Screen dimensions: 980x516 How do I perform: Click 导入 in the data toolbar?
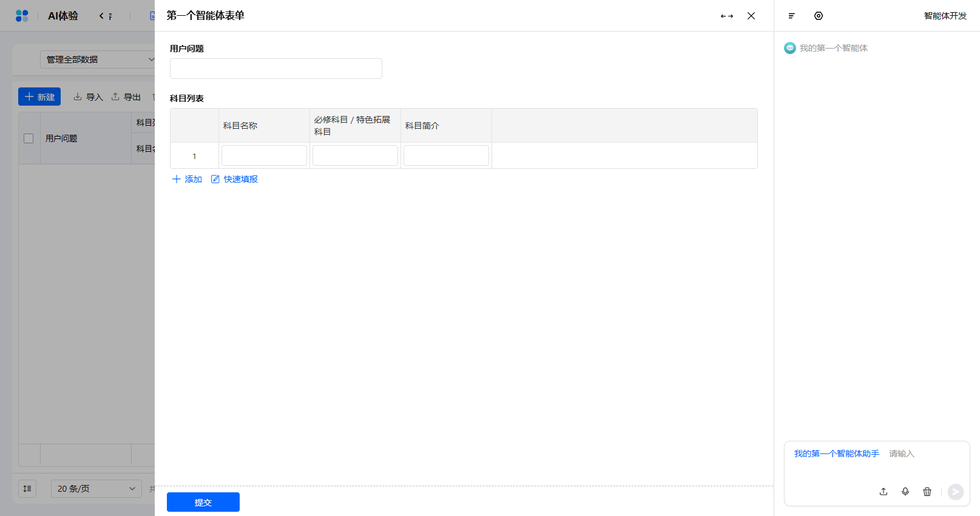(89, 97)
